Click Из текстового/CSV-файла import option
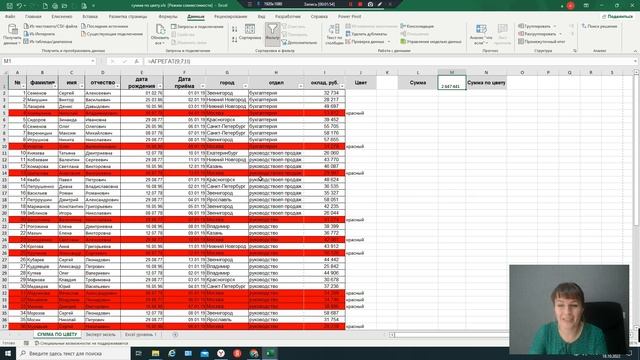The height and width of the screenshot is (360, 640). (50, 26)
